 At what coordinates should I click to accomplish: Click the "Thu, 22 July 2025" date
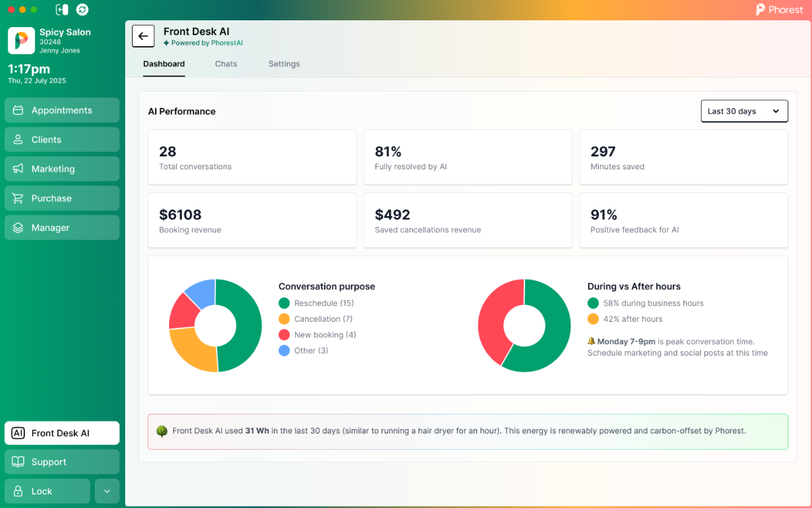pyautogui.click(x=37, y=81)
